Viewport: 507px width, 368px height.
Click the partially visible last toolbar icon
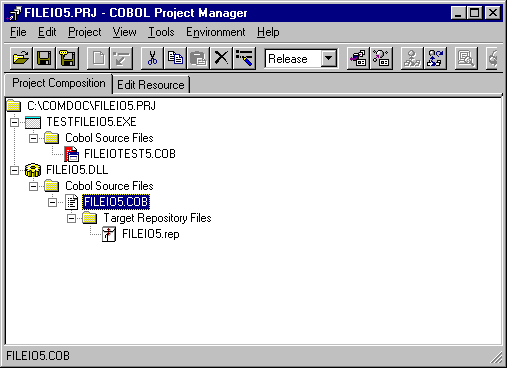492,58
